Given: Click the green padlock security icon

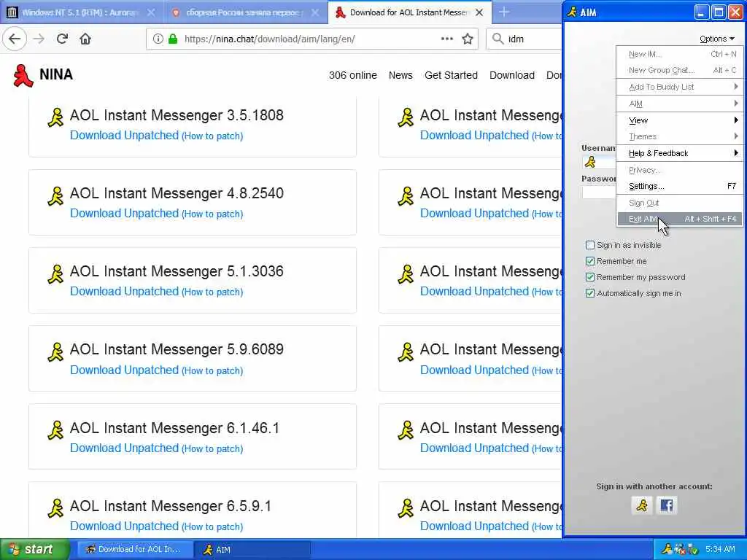Looking at the screenshot, I should coord(173,39).
